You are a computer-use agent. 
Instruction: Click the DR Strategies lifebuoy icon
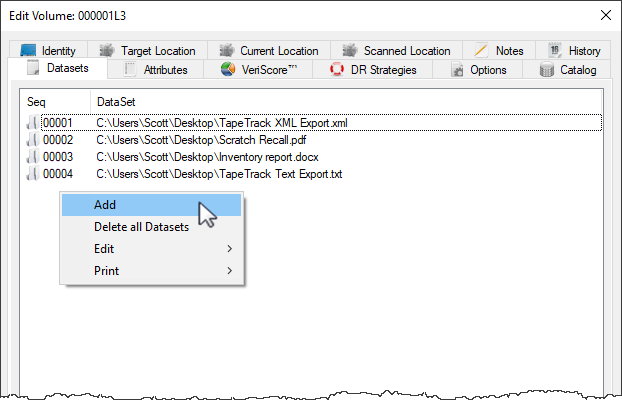(337, 69)
